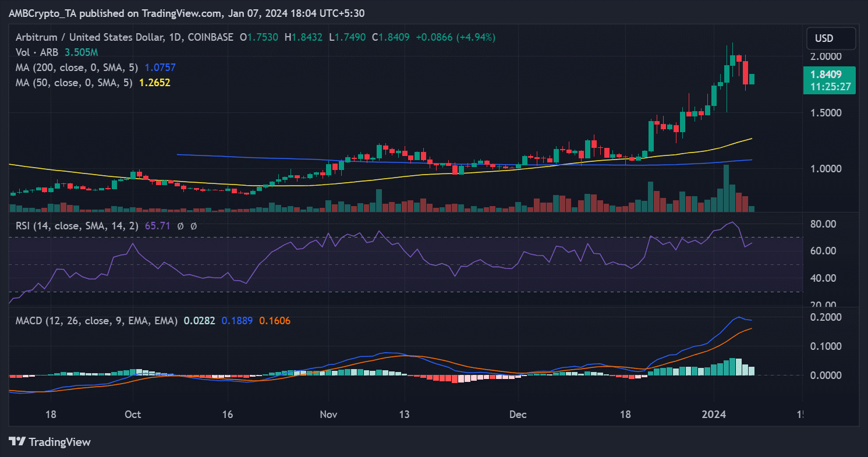Click the MACD signal value 0.1606

(x=275, y=320)
